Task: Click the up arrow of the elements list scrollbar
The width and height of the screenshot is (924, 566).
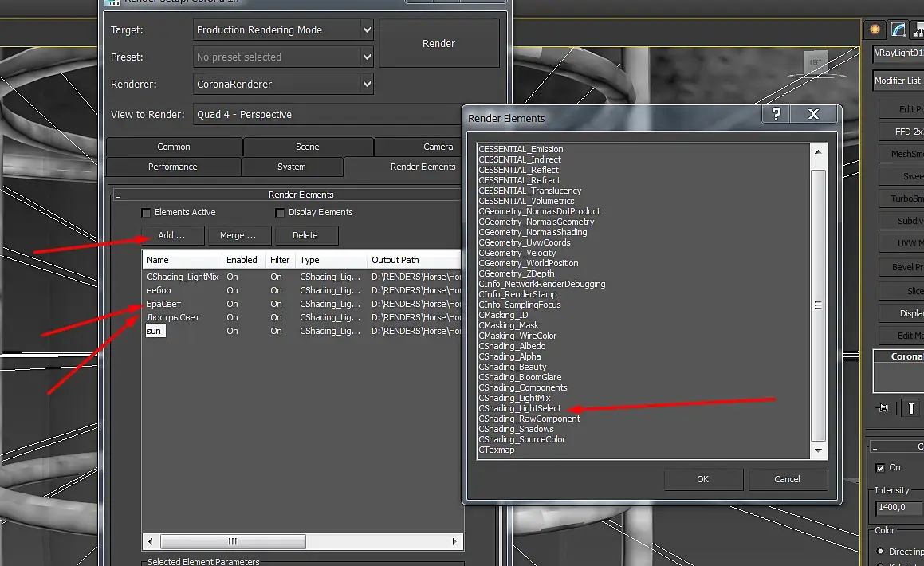Action: [818, 152]
